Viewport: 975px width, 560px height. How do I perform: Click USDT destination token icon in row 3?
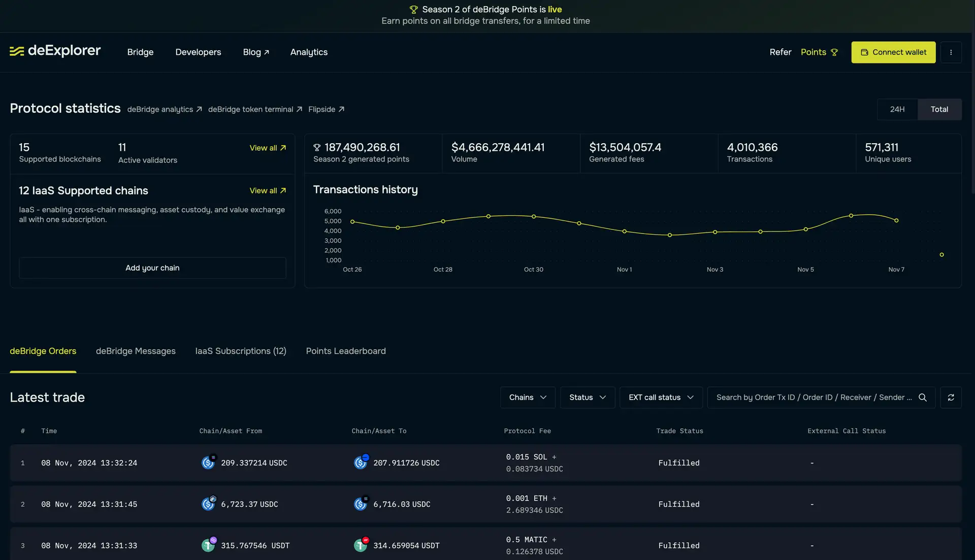360,545
